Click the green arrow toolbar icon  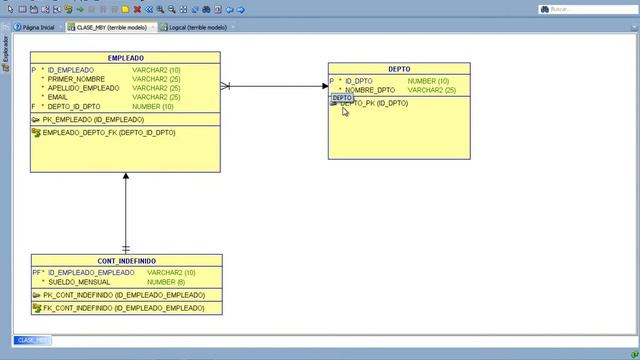[x=80, y=9]
